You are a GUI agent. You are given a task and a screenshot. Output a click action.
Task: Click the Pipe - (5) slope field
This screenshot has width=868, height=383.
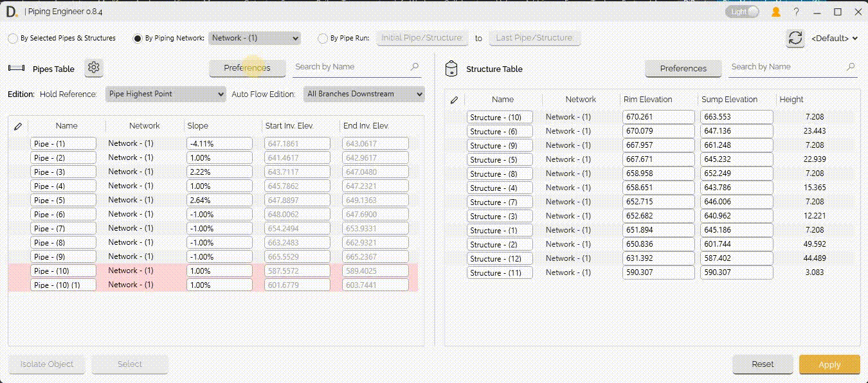point(219,200)
